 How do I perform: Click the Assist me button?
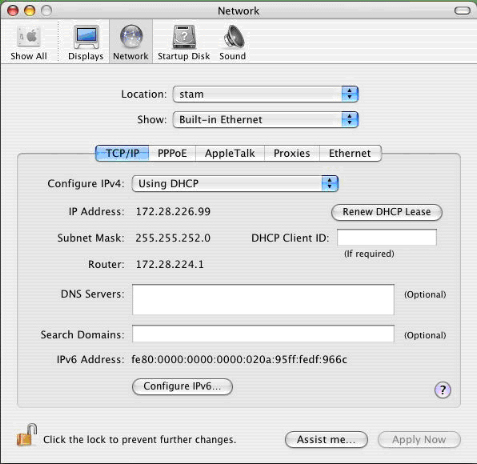326,440
